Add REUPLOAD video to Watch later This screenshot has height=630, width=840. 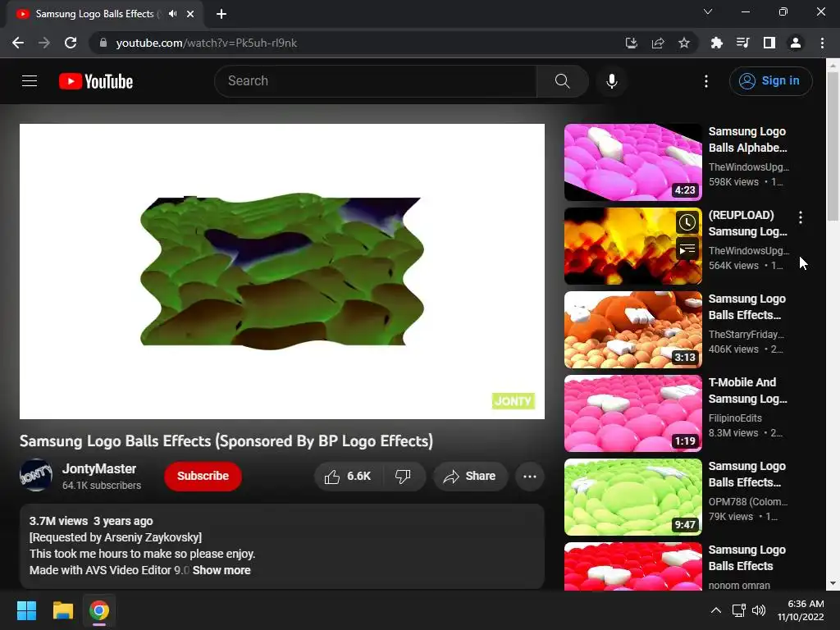tap(687, 222)
